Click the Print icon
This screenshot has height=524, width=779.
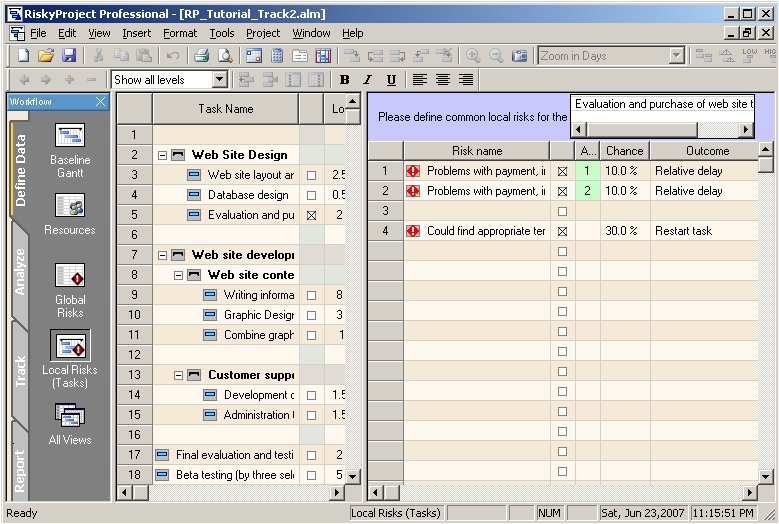coord(201,55)
